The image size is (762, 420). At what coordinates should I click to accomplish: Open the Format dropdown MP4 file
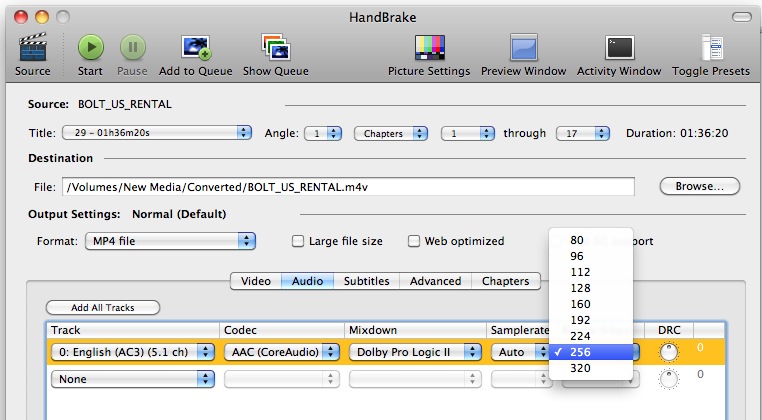point(170,241)
